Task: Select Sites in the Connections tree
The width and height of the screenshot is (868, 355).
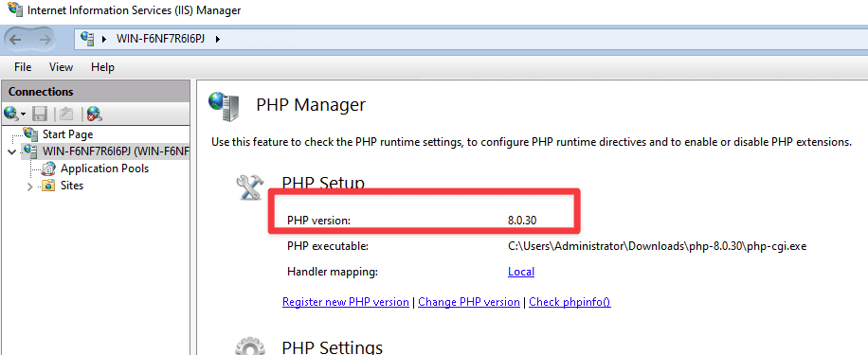Action: (x=72, y=186)
